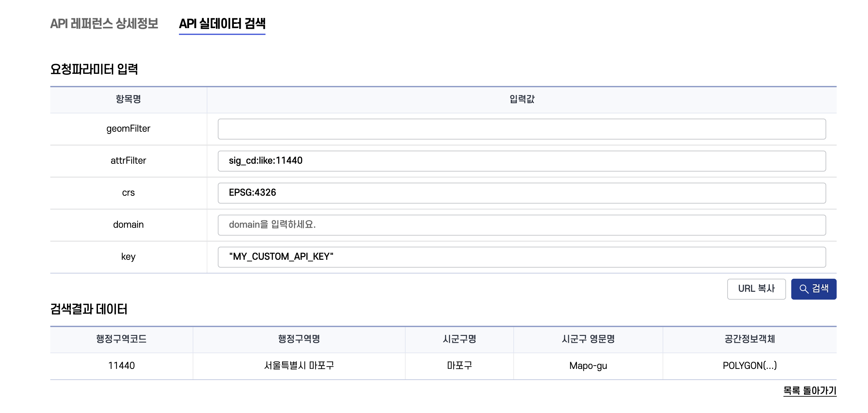Click the 항목명 header cell

click(128, 99)
